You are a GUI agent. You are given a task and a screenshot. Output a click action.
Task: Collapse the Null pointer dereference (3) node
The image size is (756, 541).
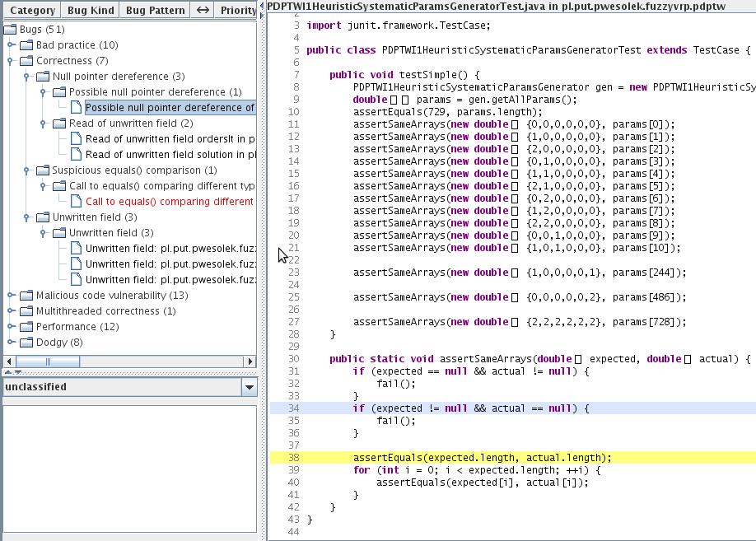coord(27,77)
